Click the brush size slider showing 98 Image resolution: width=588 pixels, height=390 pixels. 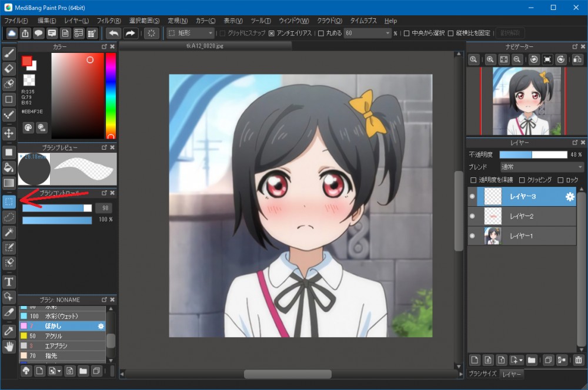(x=57, y=208)
